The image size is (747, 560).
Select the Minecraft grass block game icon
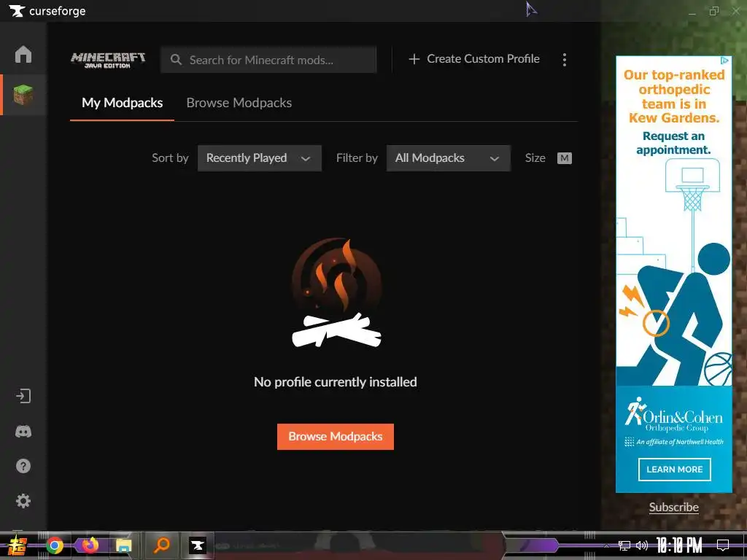click(23, 94)
